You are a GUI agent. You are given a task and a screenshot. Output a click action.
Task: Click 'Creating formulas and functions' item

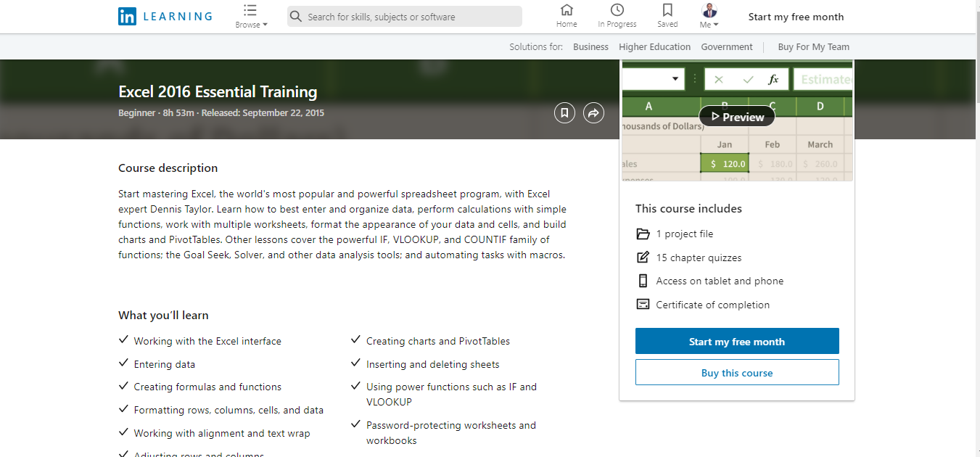click(x=207, y=387)
